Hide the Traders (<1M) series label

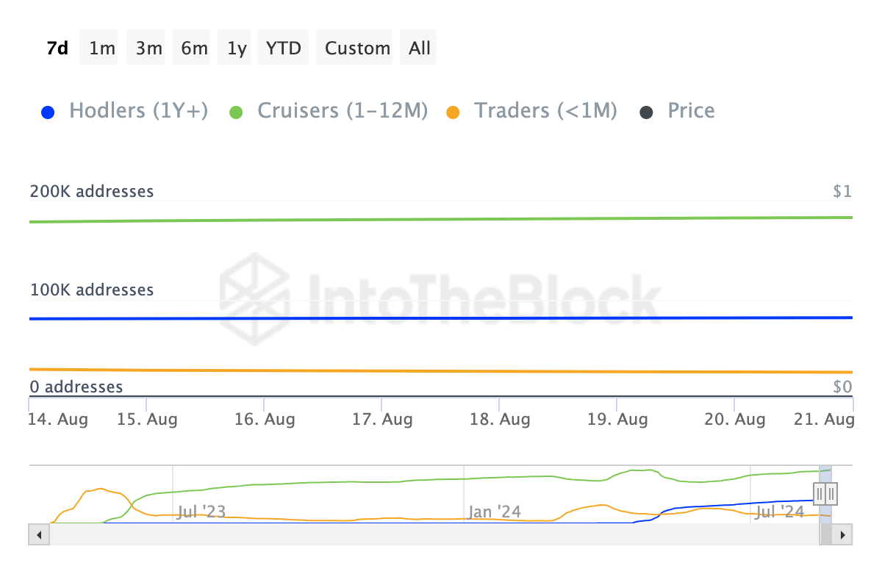click(x=545, y=111)
